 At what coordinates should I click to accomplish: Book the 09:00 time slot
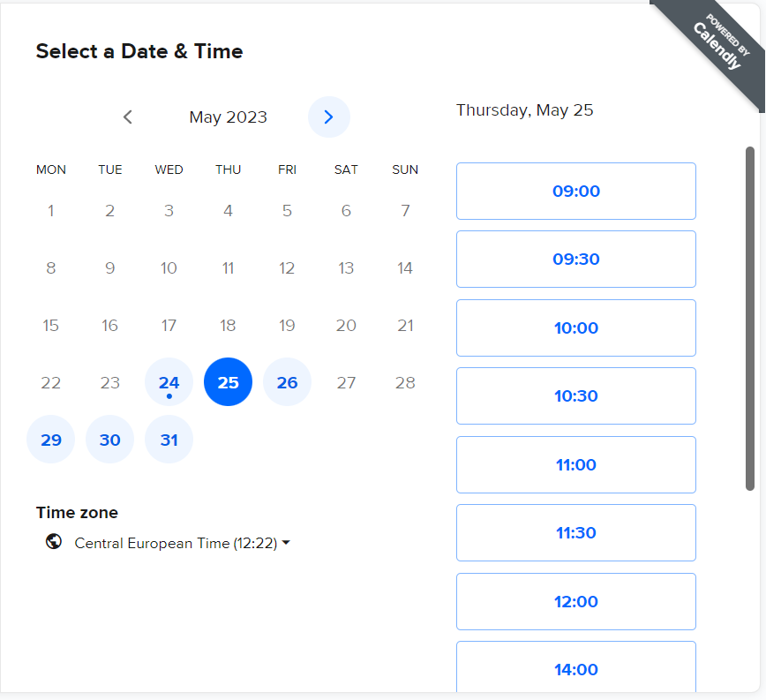point(575,191)
